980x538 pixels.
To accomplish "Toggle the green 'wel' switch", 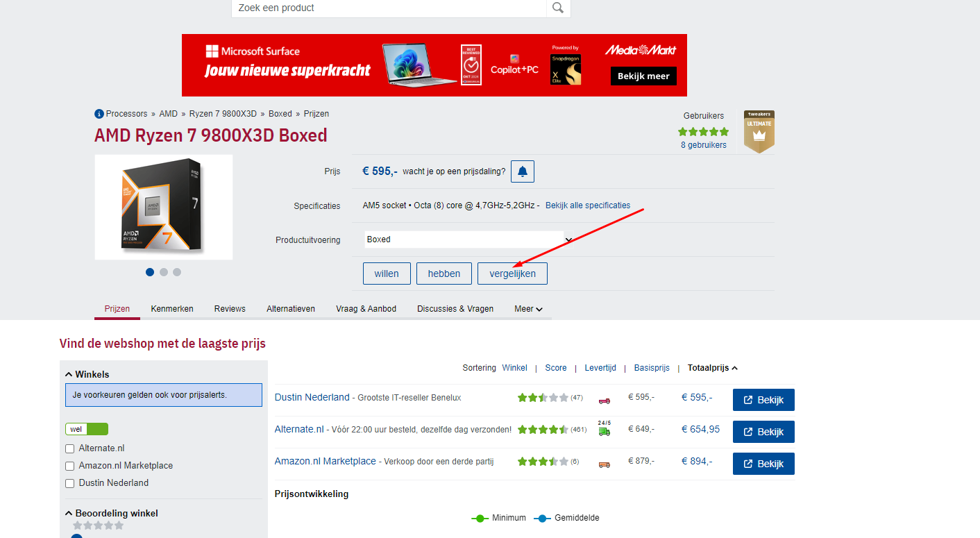I will (87, 429).
